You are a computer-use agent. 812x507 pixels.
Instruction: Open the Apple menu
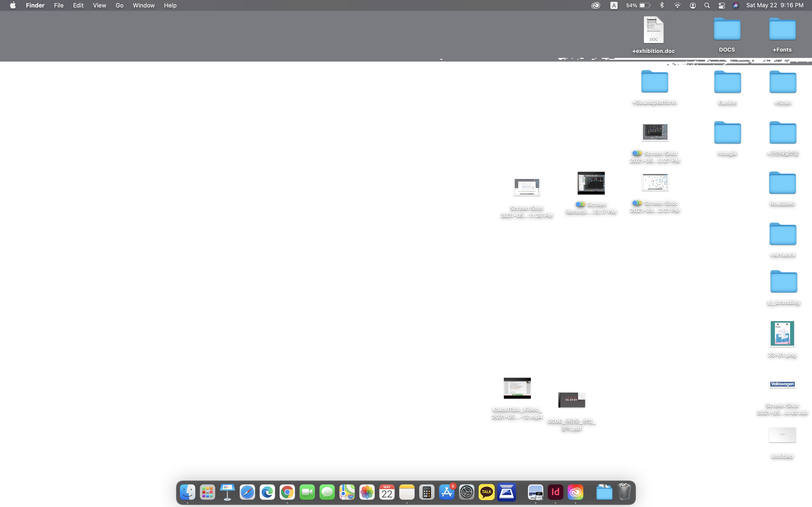[13, 5]
